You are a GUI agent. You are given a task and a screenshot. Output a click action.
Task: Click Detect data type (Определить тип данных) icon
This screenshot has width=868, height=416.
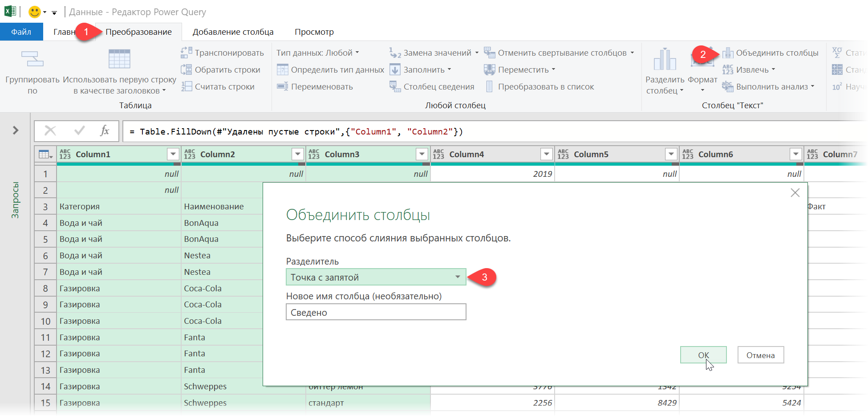(x=282, y=69)
